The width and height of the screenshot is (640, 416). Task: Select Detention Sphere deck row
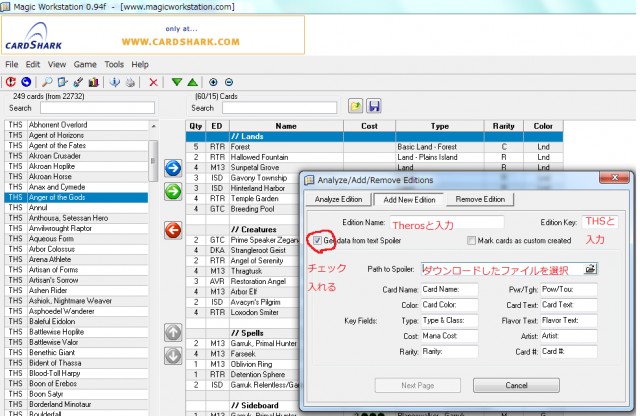[x=243, y=374]
